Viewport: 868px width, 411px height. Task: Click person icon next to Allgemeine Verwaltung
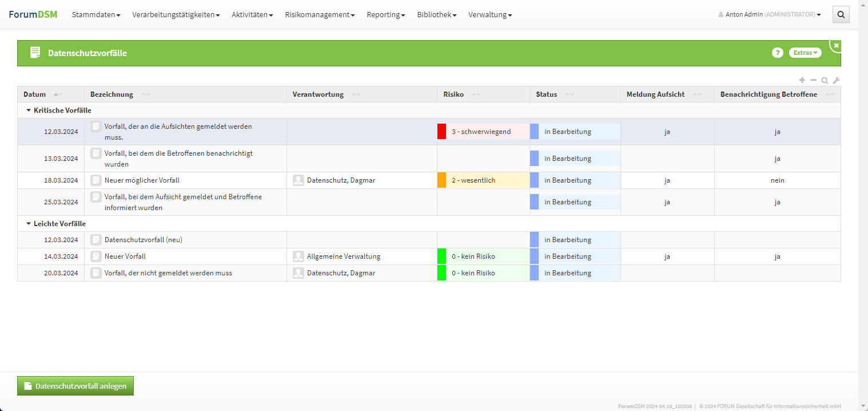point(298,256)
